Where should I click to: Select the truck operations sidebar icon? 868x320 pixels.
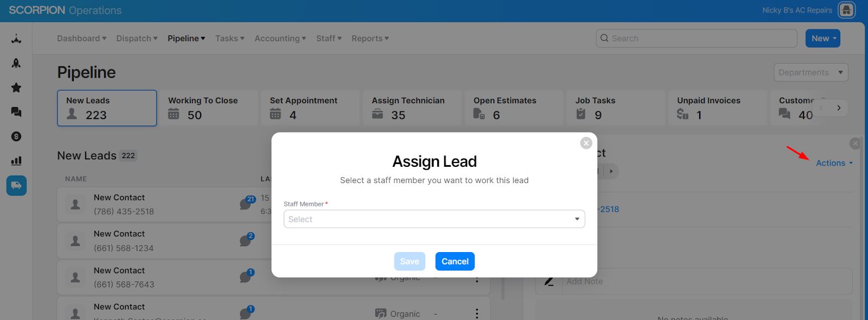tap(16, 185)
